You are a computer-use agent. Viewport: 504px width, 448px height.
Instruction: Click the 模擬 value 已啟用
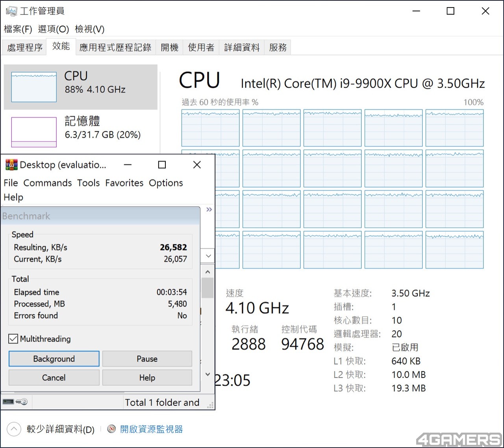click(x=405, y=348)
